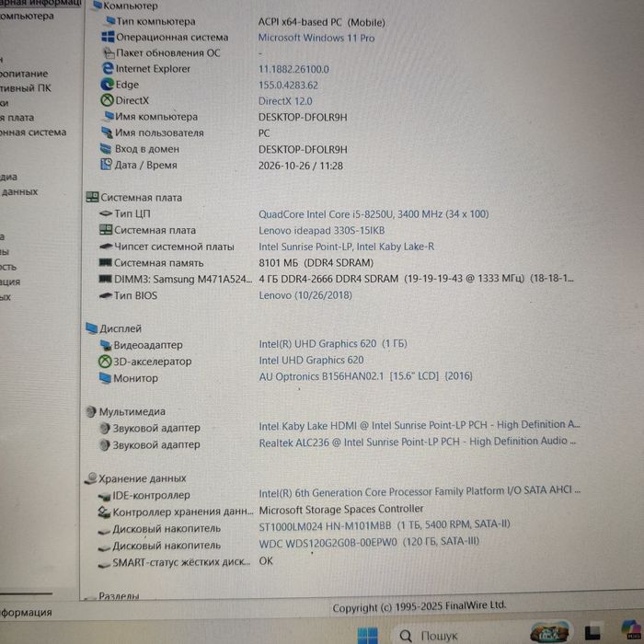Image resolution: width=644 pixels, height=644 pixels.
Task: Click the icon beside Вход в домен
Action: (x=106, y=148)
